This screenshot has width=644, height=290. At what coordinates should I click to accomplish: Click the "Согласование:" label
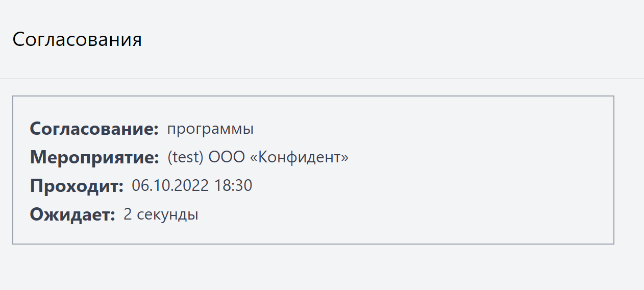coord(94,129)
